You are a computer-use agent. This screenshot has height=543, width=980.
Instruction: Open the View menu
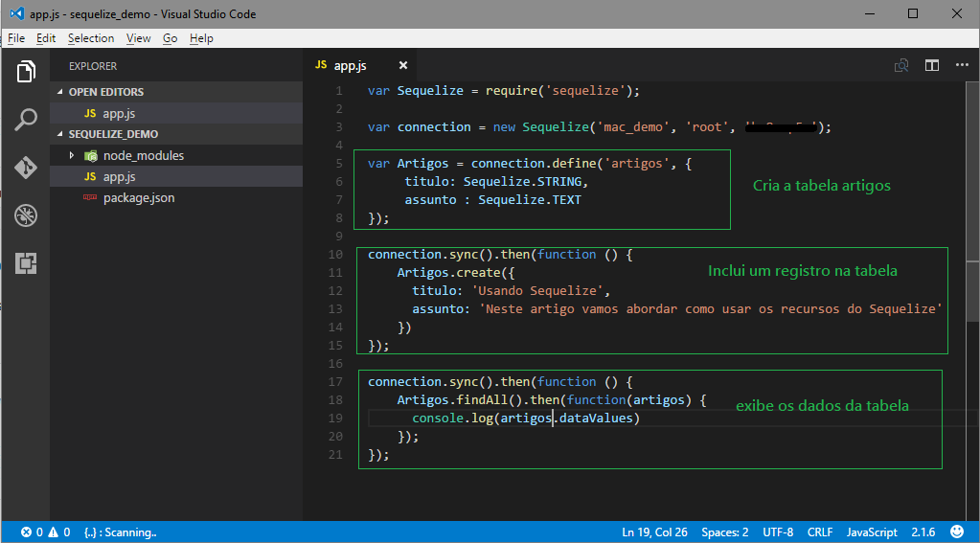pos(138,38)
